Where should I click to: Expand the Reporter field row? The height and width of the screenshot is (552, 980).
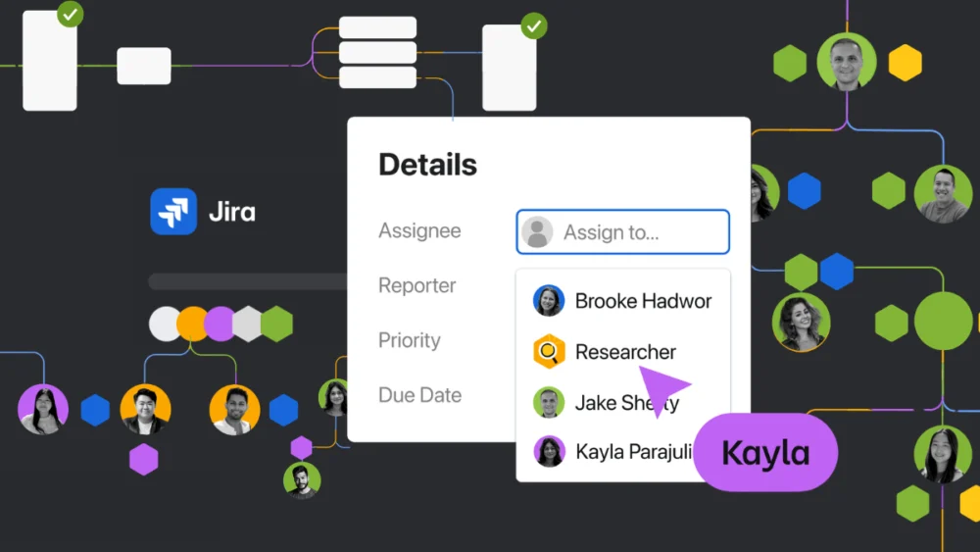(417, 285)
